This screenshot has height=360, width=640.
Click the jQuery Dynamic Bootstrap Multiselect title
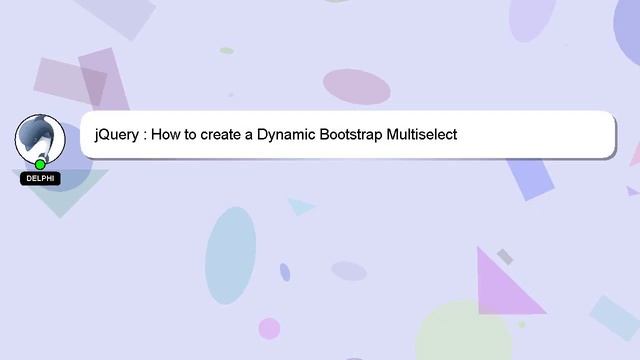pos(276,134)
